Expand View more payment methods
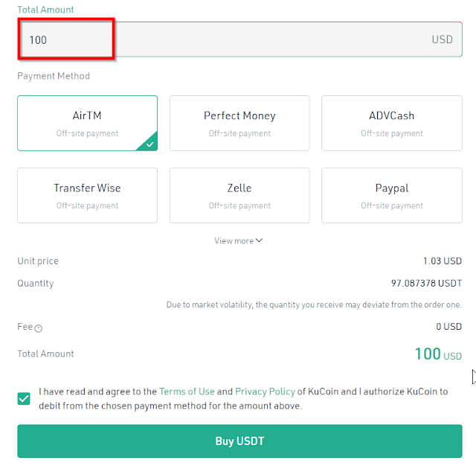The height and width of the screenshot is (469, 476). tap(239, 240)
